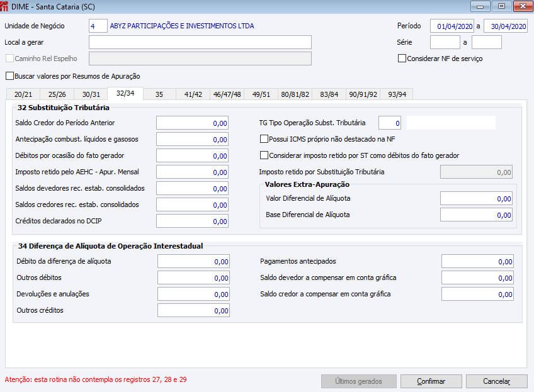The image size is (534, 392).
Task: Click the Cancelar button
Action: point(497,381)
